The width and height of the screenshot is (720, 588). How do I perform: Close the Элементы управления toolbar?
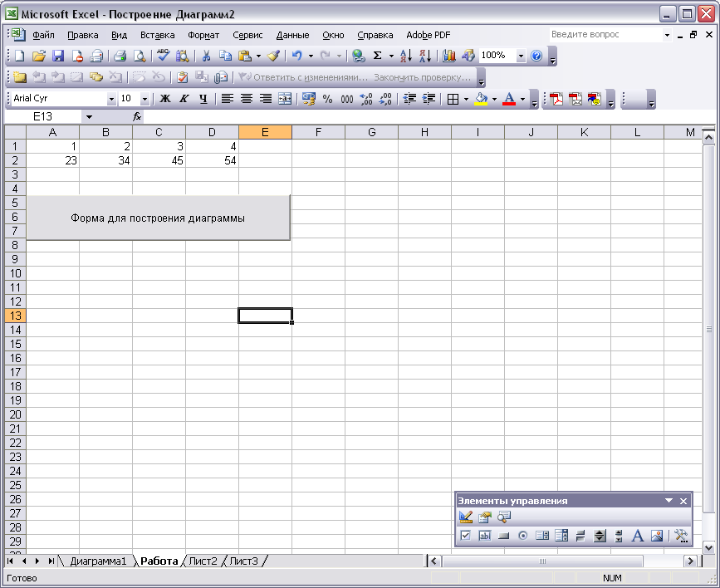click(683, 501)
